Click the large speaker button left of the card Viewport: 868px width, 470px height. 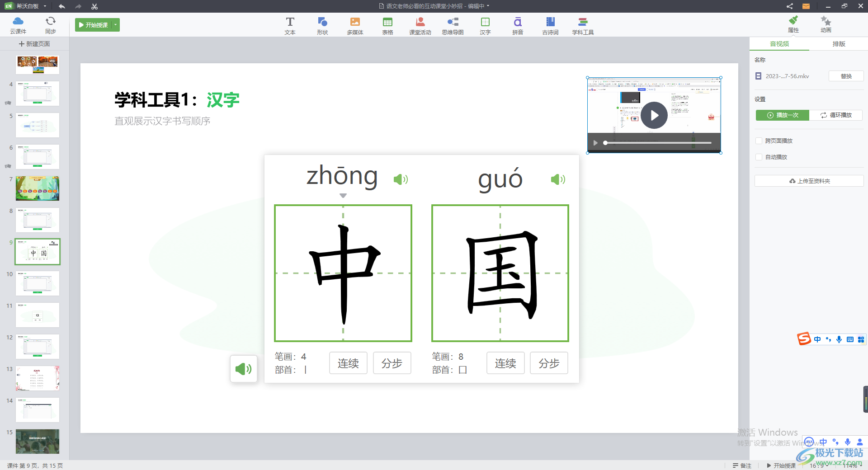point(244,369)
